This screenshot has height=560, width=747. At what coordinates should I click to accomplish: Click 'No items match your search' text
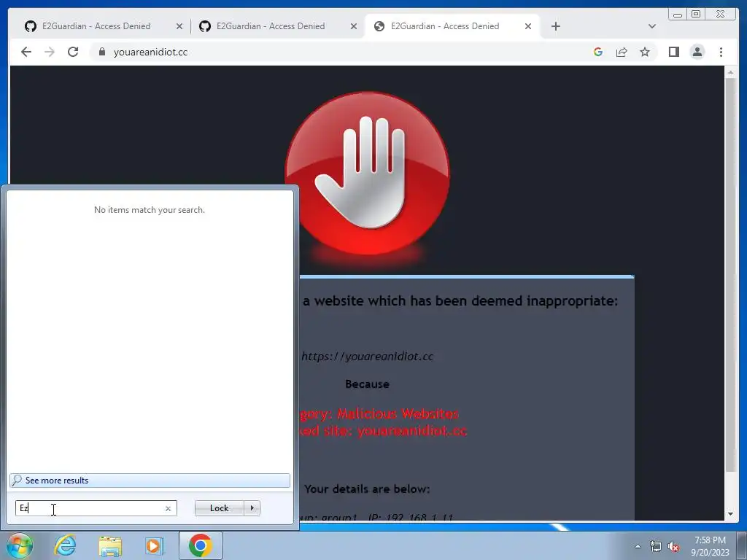[x=150, y=210]
